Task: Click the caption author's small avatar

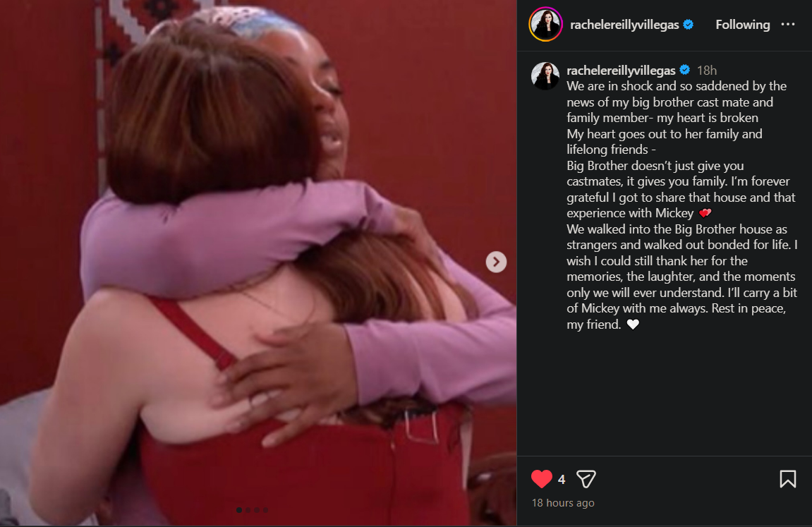Action: tap(545, 75)
